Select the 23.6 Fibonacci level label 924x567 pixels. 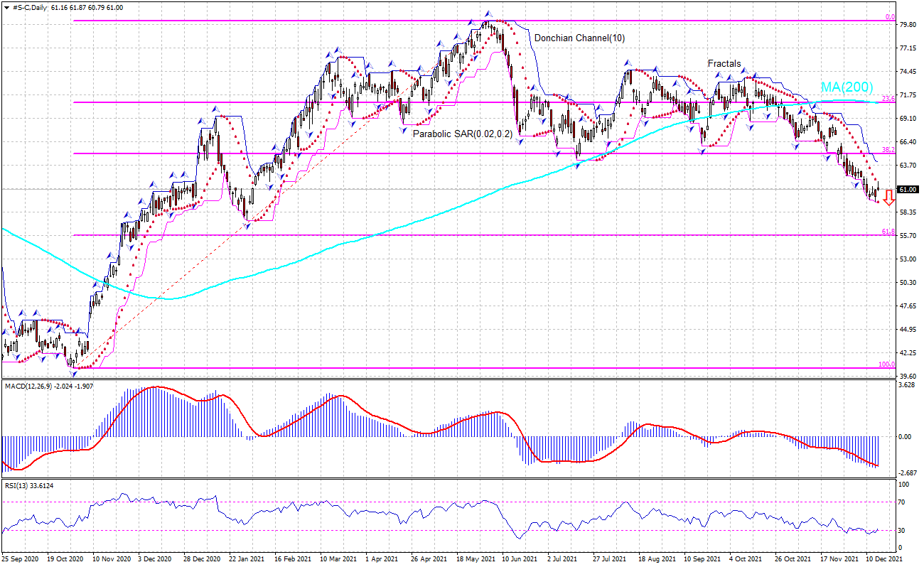888,99
